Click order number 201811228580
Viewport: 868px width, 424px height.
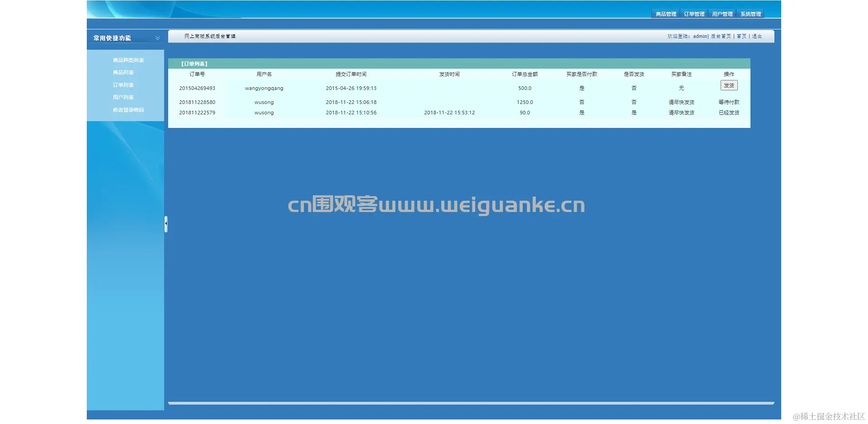197,102
